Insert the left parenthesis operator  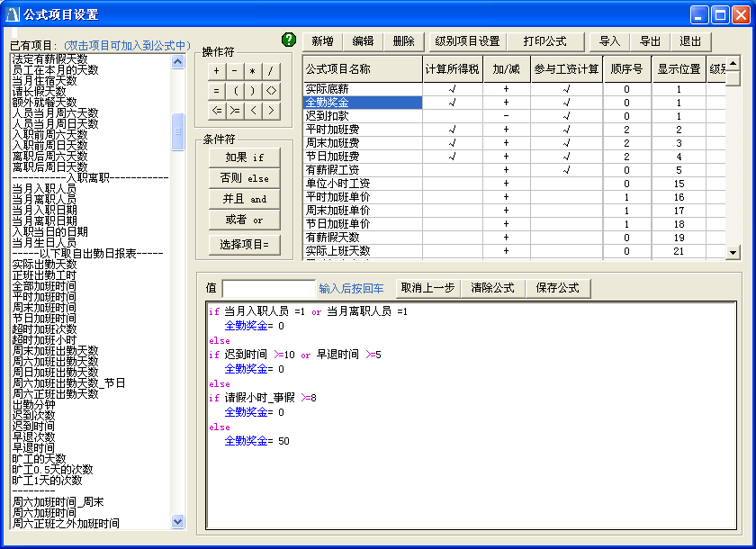coord(234,91)
